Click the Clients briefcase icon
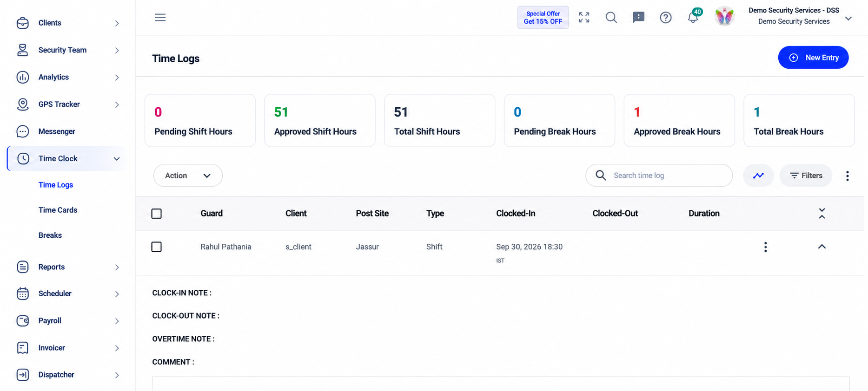Image resolution: width=868 pixels, height=391 pixels. (22, 23)
